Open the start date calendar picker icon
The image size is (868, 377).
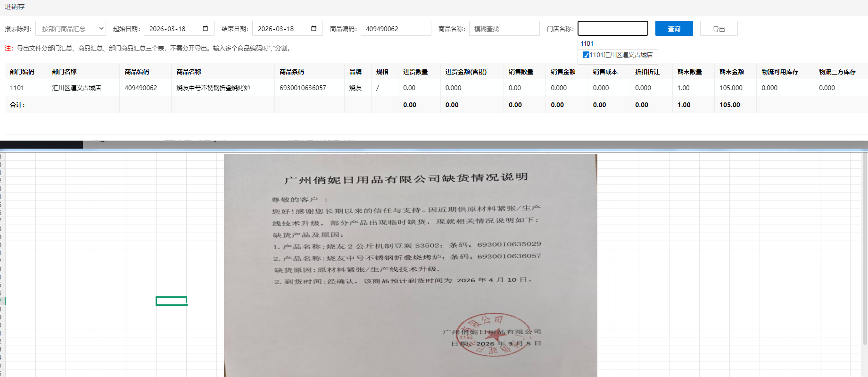(205, 29)
